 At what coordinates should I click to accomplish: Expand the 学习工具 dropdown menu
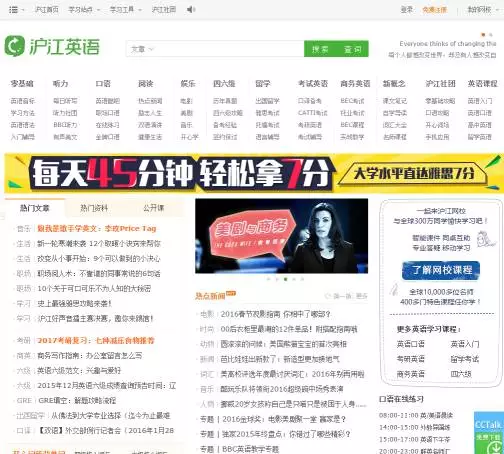[125, 10]
